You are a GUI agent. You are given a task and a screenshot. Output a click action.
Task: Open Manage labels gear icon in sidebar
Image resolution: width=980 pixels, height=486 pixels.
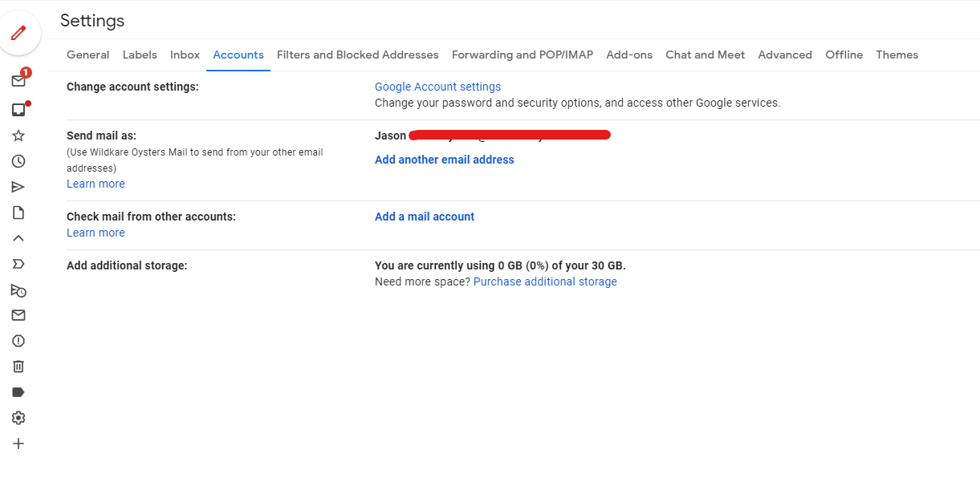click(x=18, y=418)
